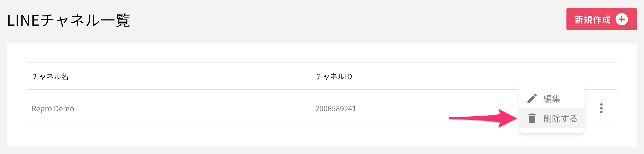Click the 削除する text in the popup

pyautogui.click(x=560, y=118)
